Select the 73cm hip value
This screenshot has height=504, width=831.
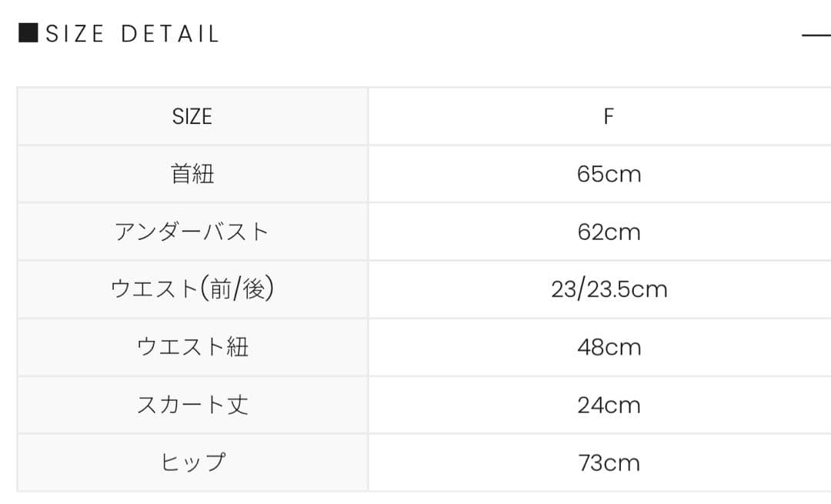click(609, 462)
